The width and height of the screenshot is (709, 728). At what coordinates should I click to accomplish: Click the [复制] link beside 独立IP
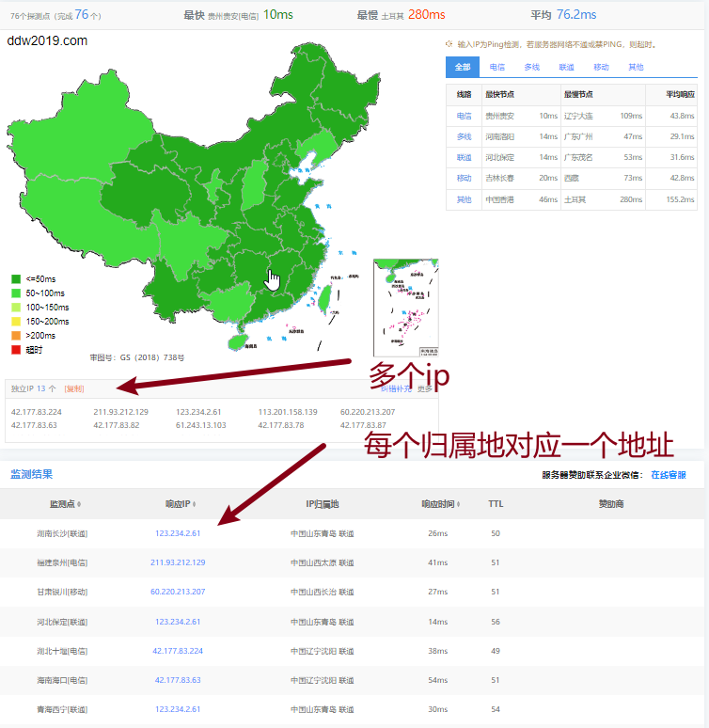click(74, 388)
